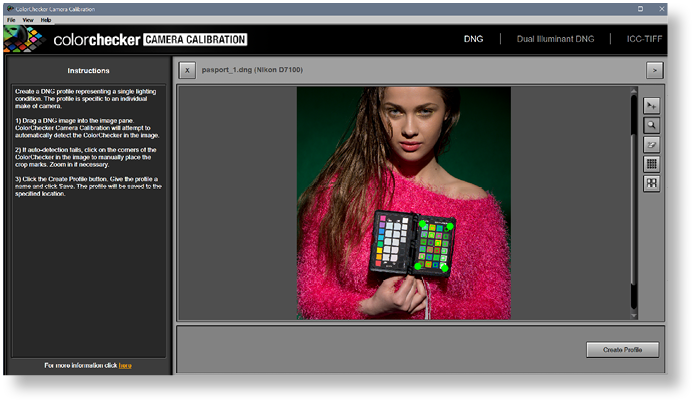Click the scrollbar down arrow
Viewport: 694px width, 402px height.
point(634,316)
